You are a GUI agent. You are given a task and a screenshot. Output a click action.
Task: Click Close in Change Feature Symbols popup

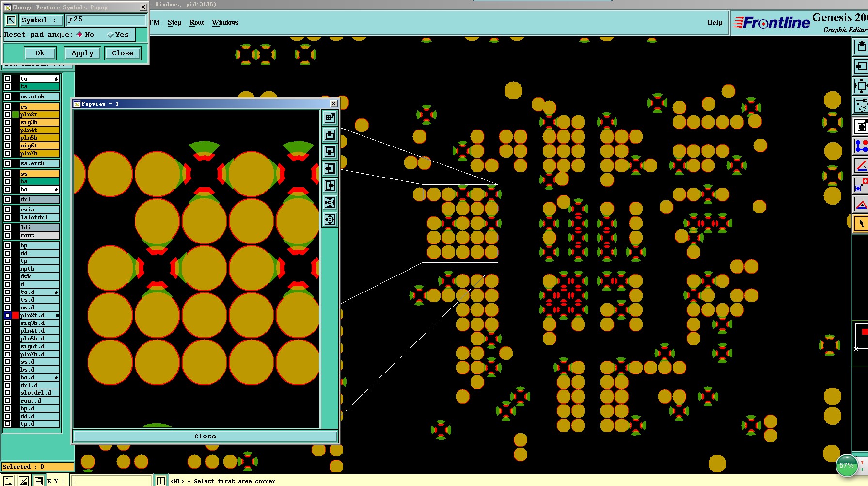pyautogui.click(x=123, y=53)
